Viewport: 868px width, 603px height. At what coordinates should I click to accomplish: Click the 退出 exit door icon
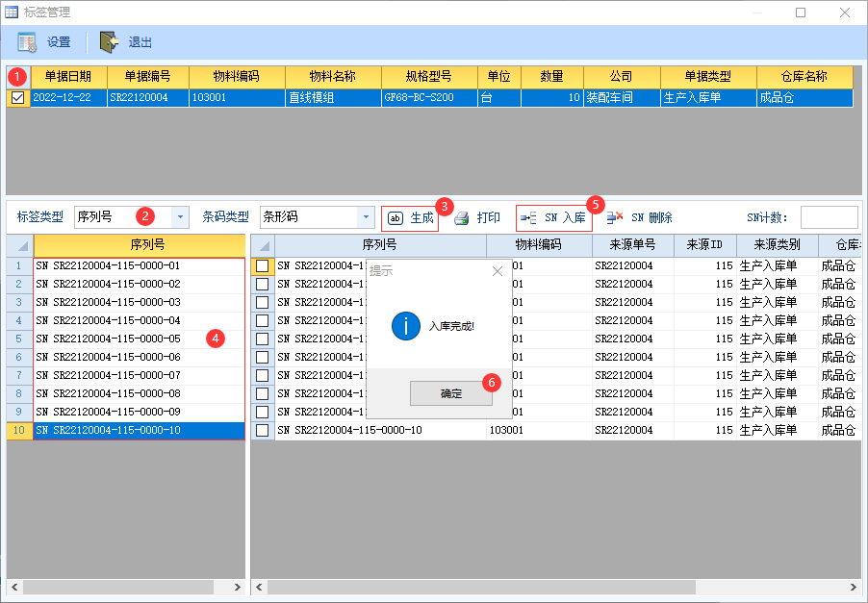[x=110, y=42]
